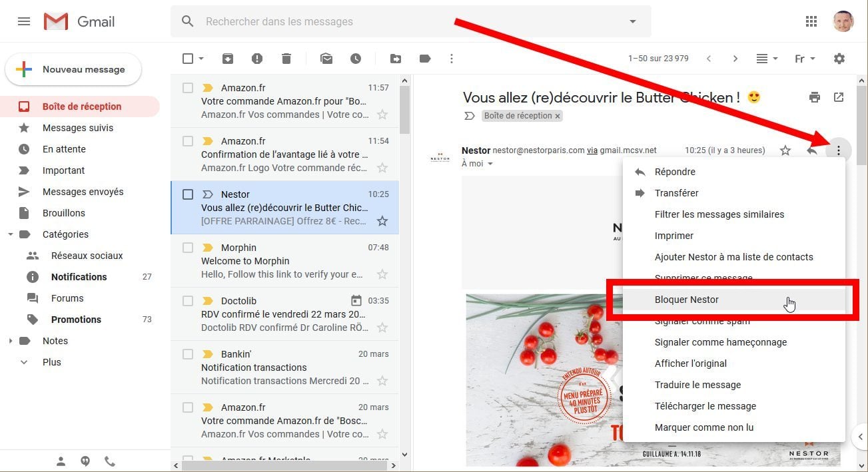This screenshot has width=868, height=472.
Task: Open message in new window
Action: tap(839, 97)
